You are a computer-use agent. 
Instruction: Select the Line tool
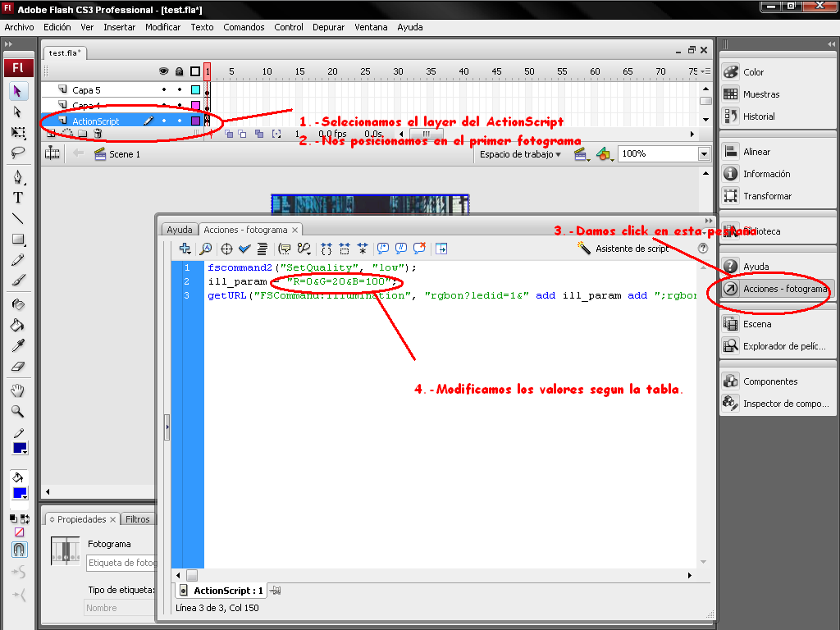[x=18, y=218]
